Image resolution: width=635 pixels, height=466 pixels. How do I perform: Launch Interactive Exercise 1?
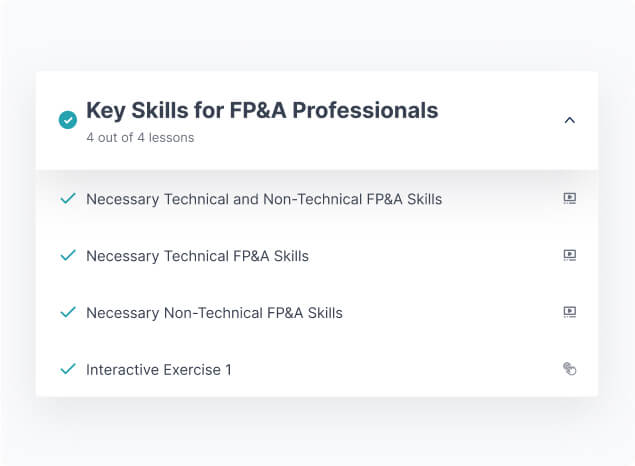click(x=158, y=370)
